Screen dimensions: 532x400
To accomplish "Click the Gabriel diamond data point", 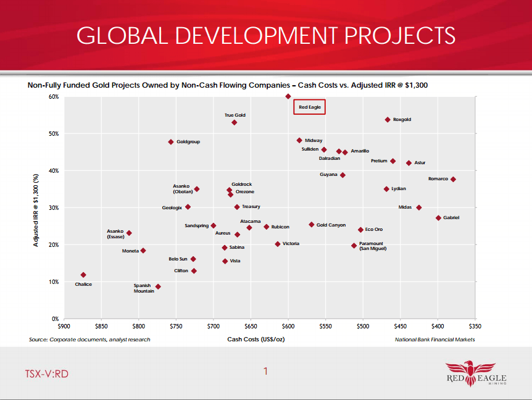I will [438, 218].
